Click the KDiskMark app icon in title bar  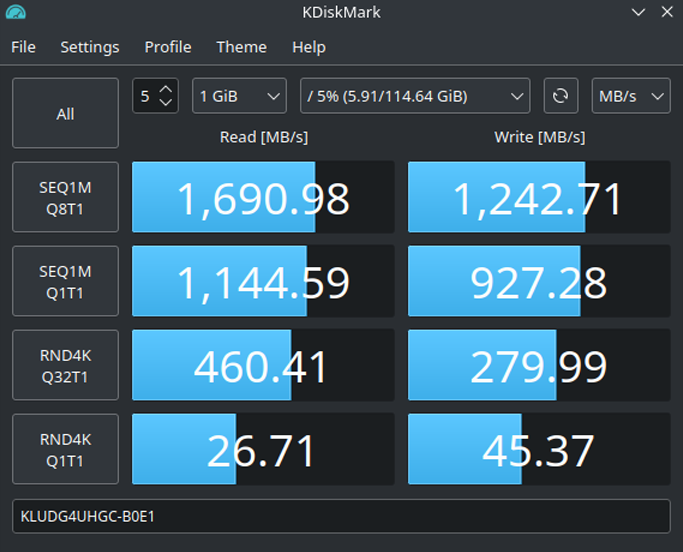click(x=16, y=13)
